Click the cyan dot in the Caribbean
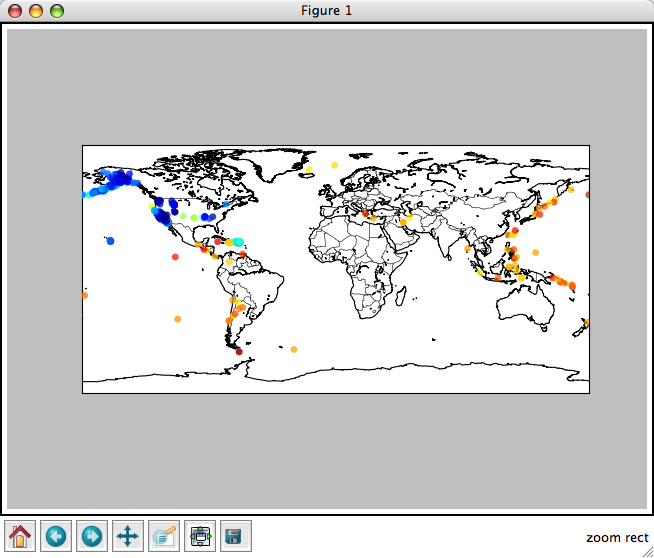Image resolution: width=654 pixels, height=558 pixels. (x=238, y=242)
